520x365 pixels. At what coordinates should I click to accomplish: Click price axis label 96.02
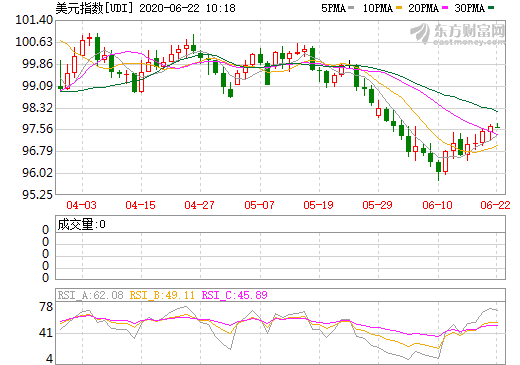click(37, 173)
